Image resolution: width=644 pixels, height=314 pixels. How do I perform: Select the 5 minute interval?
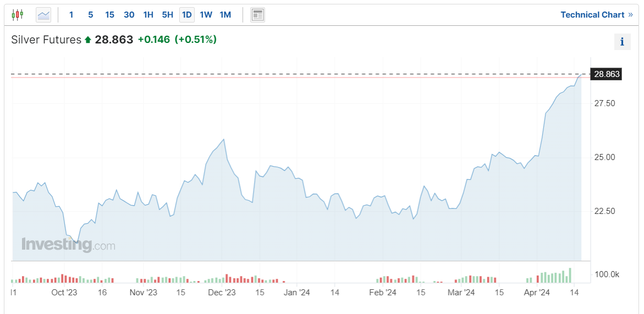(90, 15)
